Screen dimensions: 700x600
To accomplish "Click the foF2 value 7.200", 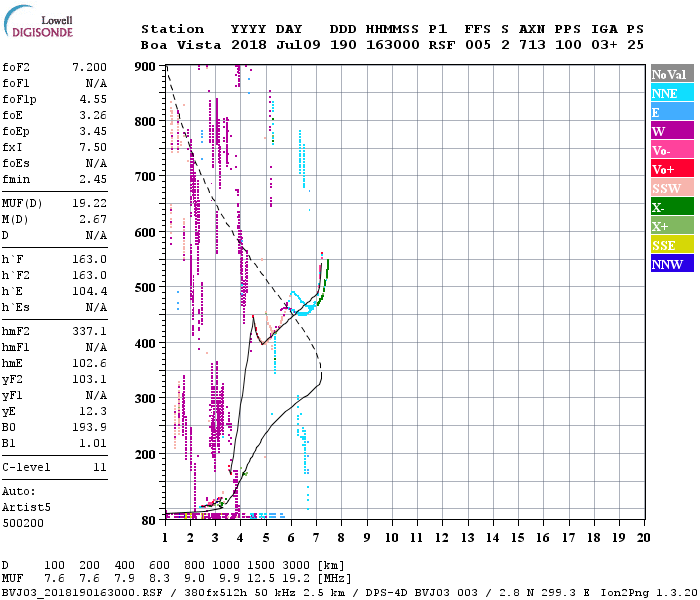I will click(x=89, y=67).
